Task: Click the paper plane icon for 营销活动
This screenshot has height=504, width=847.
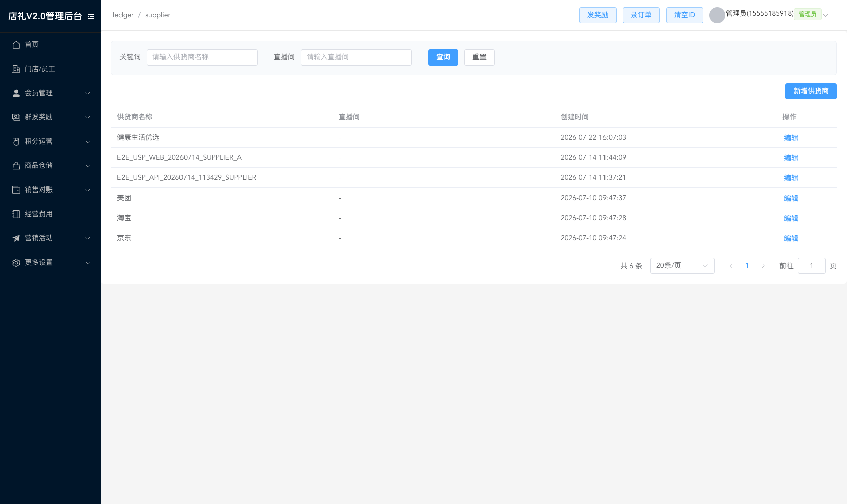Action: click(x=16, y=238)
